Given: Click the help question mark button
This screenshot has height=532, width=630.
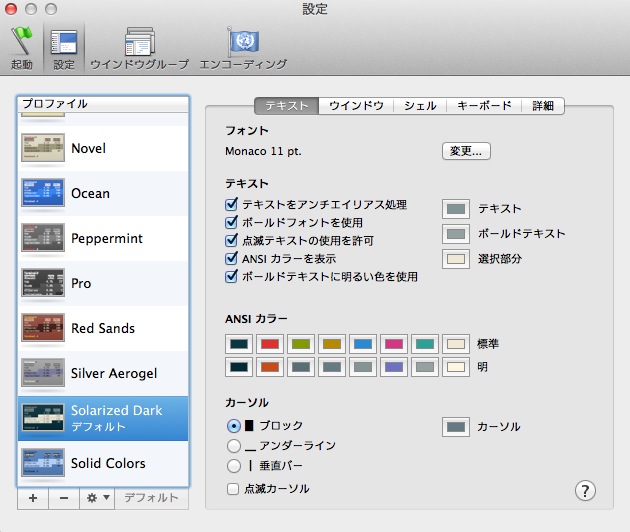Looking at the screenshot, I should 586,490.
